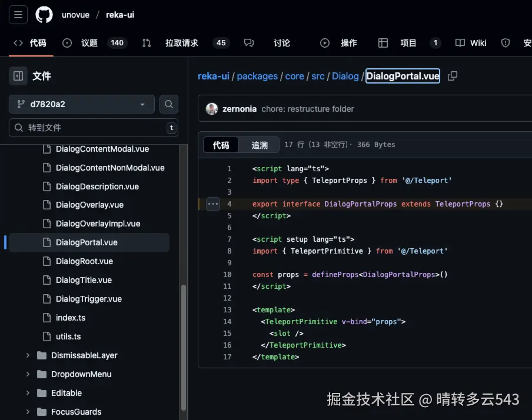The height and width of the screenshot is (420, 532).
Task: Go to src in the breadcrumb
Action: [x=318, y=76]
